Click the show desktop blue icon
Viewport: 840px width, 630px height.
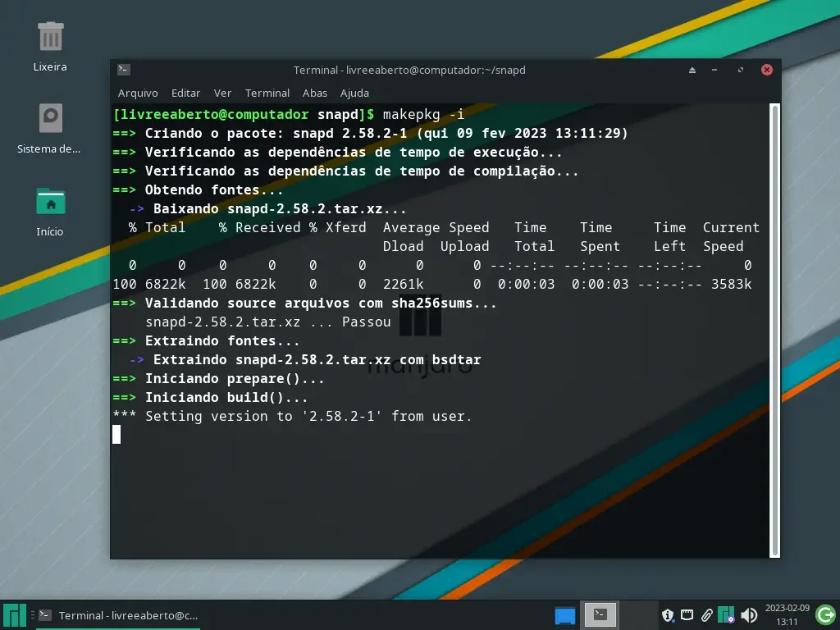[564, 615]
